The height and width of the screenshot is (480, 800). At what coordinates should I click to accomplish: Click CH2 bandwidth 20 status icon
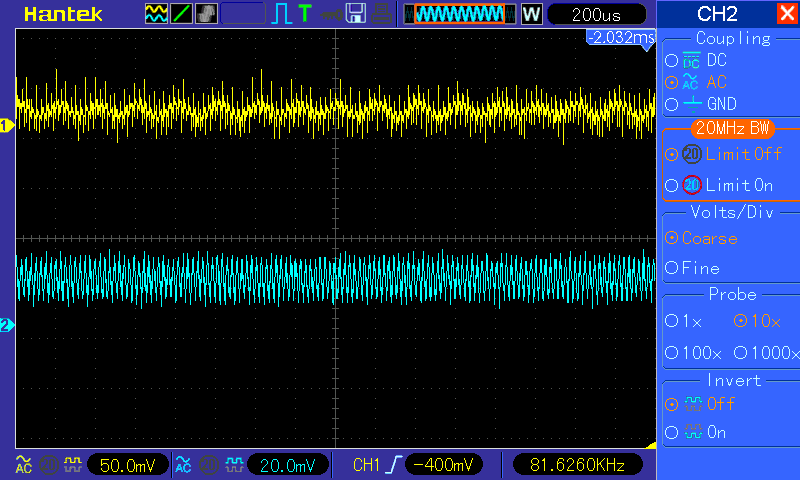(208, 465)
